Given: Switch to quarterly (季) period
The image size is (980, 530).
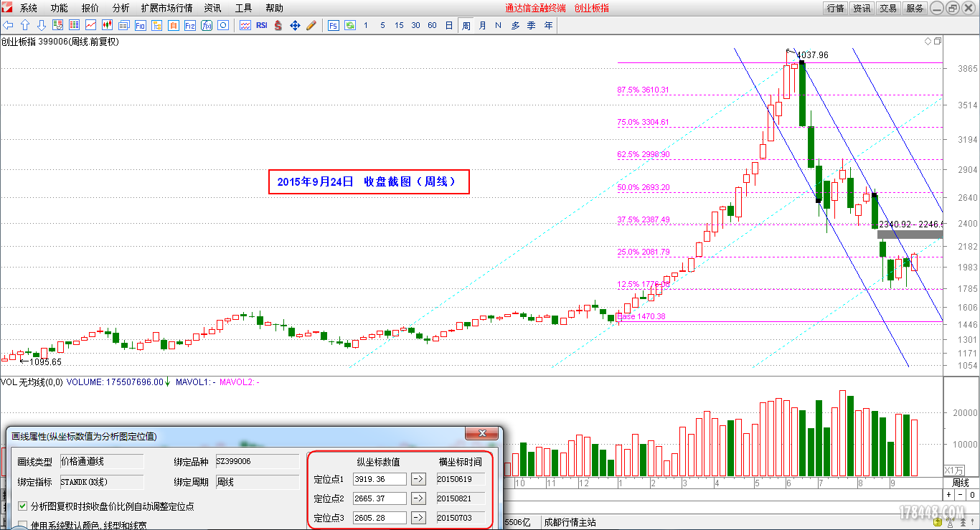Looking at the screenshot, I should [x=532, y=25].
